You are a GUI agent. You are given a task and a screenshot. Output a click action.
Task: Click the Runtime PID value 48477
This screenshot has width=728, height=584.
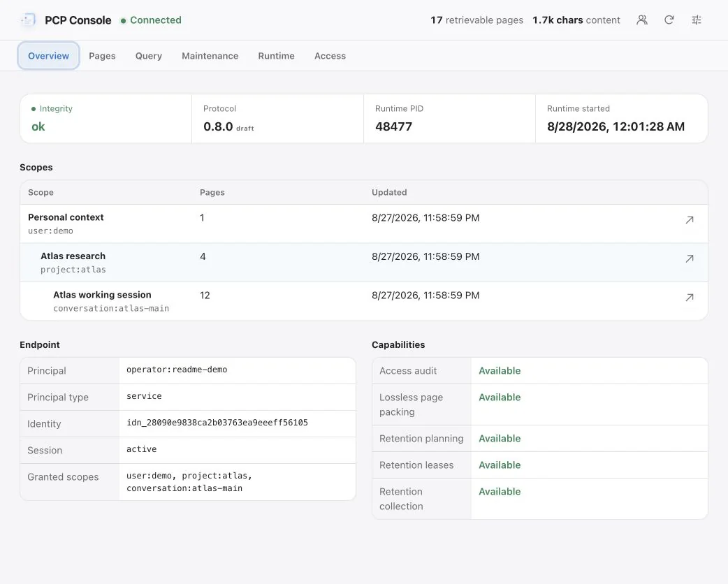click(x=394, y=126)
